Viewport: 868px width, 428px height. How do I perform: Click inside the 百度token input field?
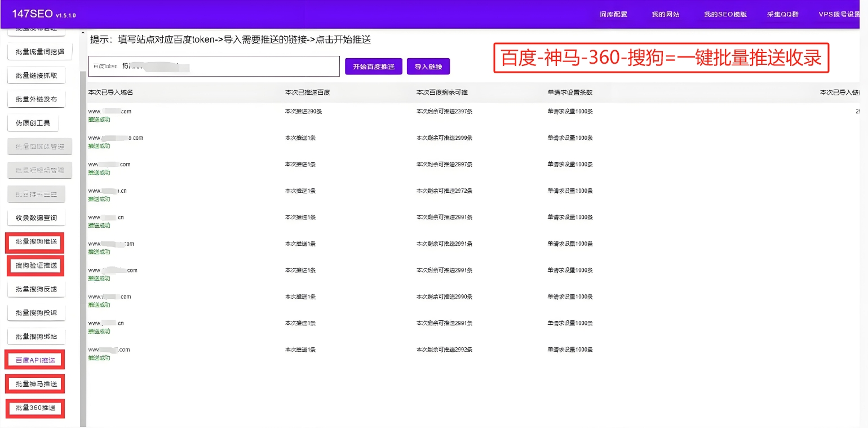click(214, 66)
